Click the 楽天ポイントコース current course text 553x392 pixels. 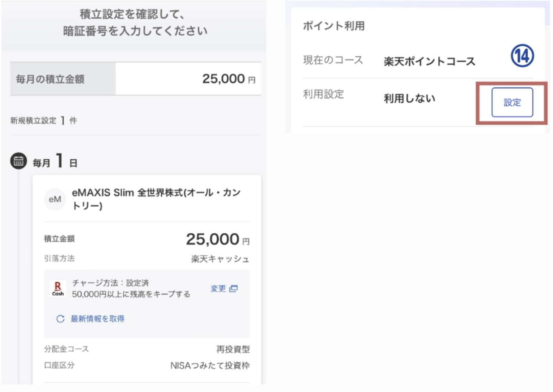430,62
